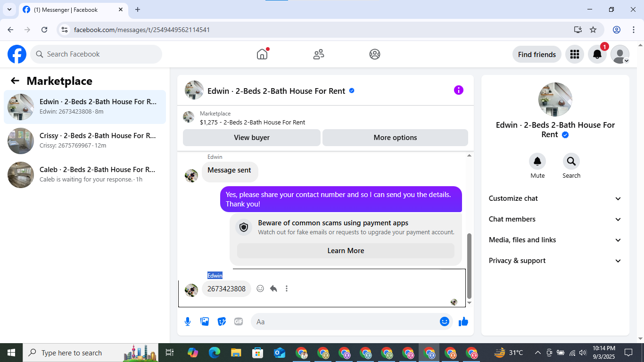Screen dimensions: 644x362
Task: Open the Groups icon in top navigation
Action: point(375,54)
